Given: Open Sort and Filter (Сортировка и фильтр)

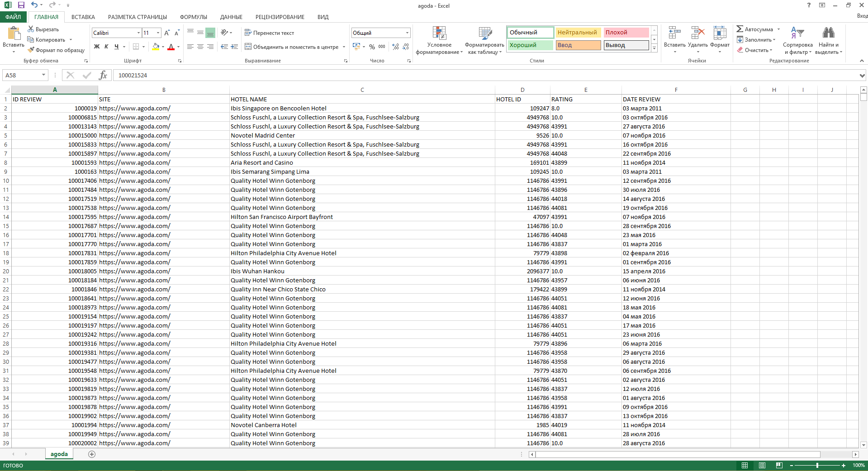Looking at the screenshot, I should point(797,40).
